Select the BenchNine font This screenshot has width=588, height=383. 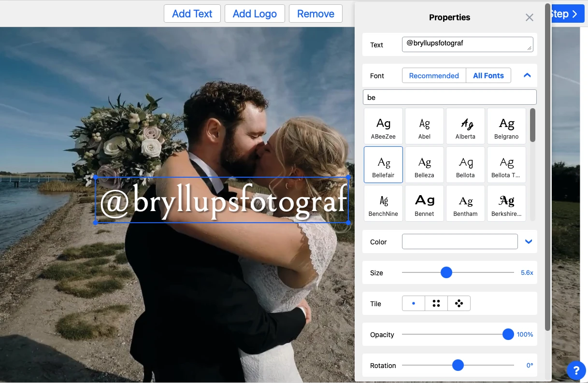coord(383,203)
